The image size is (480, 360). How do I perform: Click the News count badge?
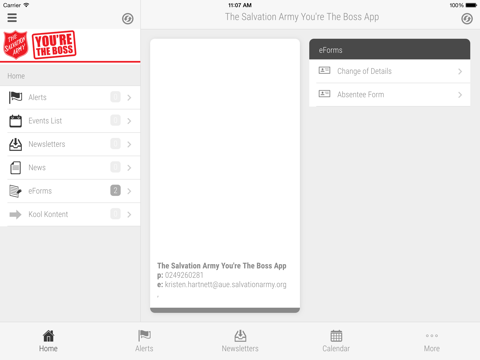click(115, 167)
